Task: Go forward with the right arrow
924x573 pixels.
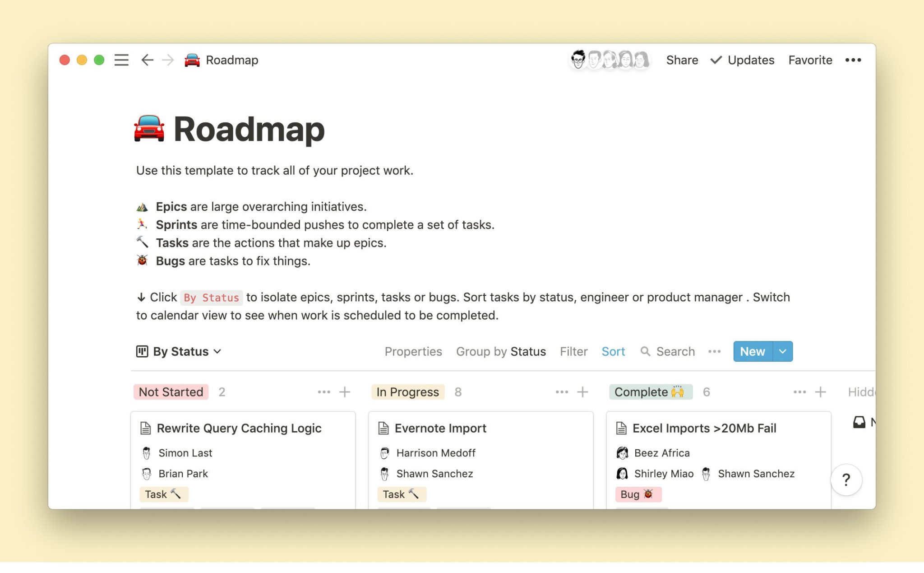Action: (168, 60)
